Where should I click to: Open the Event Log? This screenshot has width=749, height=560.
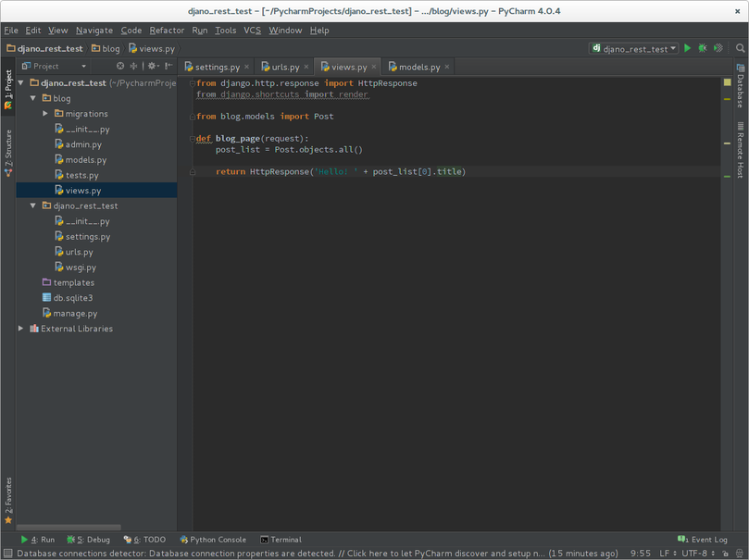(702, 540)
